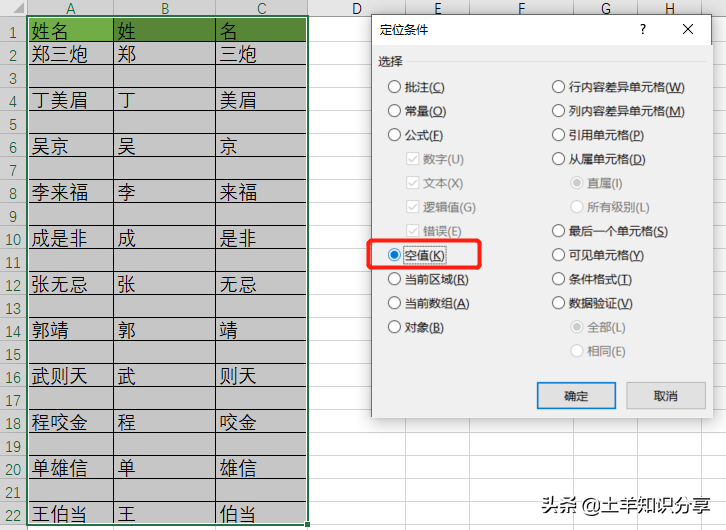Viewport: 726px width, 530px height.
Task: Choose 行内容差异单元格(W) option
Action: 618,87
